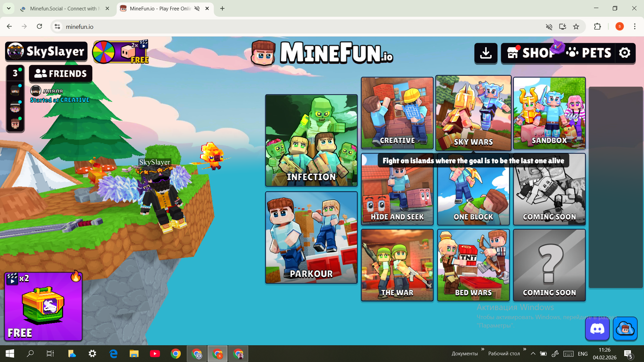Expand the tab search dropdown arrow

(9, 8)
